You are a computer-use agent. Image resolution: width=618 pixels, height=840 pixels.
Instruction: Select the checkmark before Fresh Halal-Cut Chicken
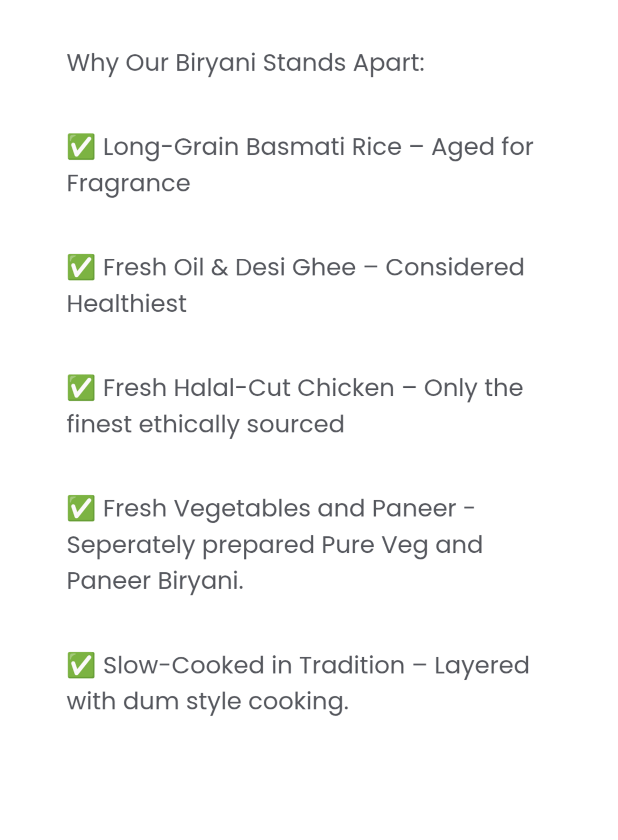tap(81, 388)
